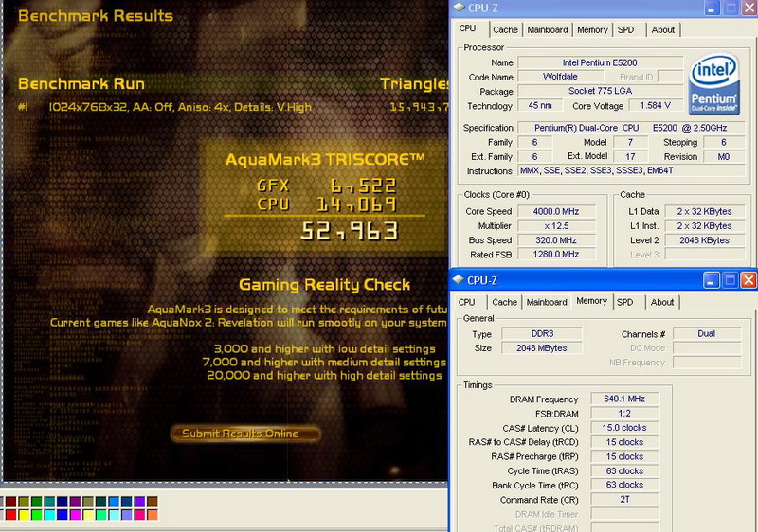Close the CPU-Z Memory window
This screenshot has width=758, height=532.
coord(749,280)
